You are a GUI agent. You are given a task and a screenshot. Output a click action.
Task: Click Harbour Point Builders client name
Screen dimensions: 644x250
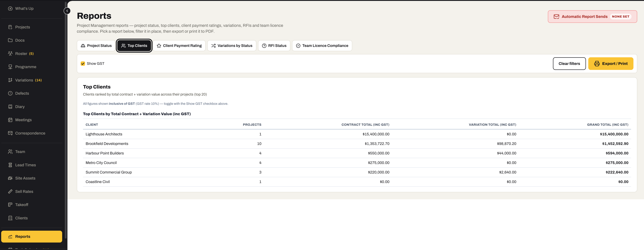(x=105, y=153)
